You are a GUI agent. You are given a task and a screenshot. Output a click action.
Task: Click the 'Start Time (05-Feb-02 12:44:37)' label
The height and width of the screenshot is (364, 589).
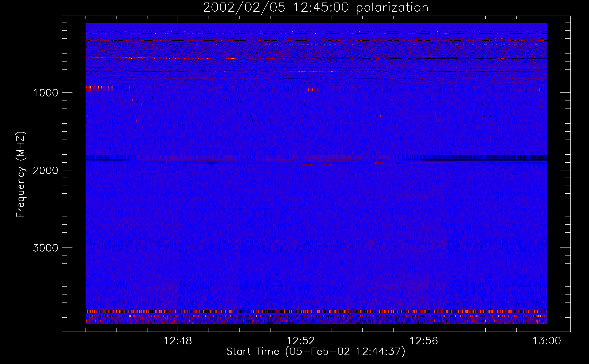(x=316, y=352)
